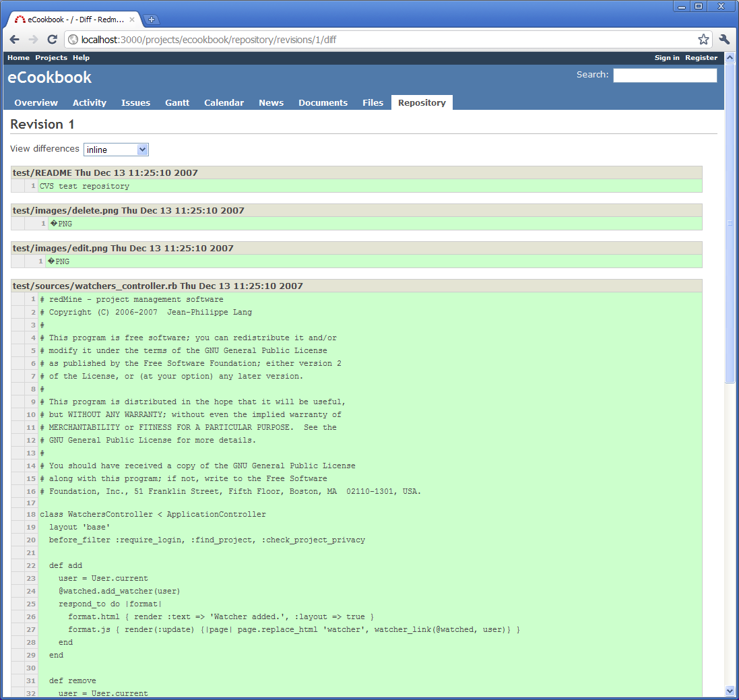Screen dimensions: 739x700
Task: Click the test/images/delete.png file header
Action: pyautogui.click(x=356, y=210)
